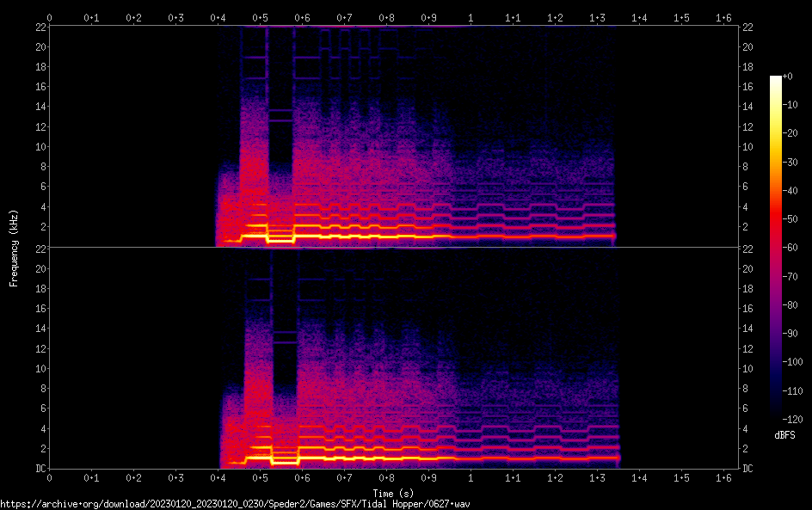
Task: Click the horizontal divider line between the two channels
Action: pyautogui.click(x=394, y=248)
